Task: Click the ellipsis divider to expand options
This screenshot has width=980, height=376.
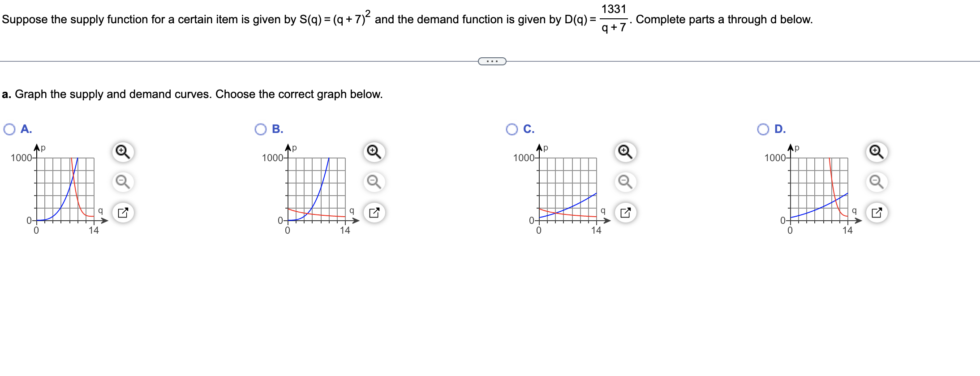Action: 491,62
